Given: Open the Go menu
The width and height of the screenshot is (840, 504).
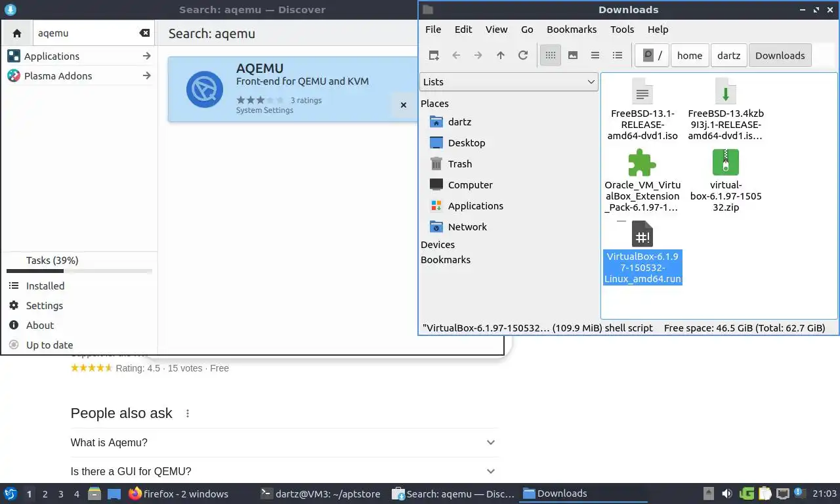Looking at the screenshot, I should (527, 30).
